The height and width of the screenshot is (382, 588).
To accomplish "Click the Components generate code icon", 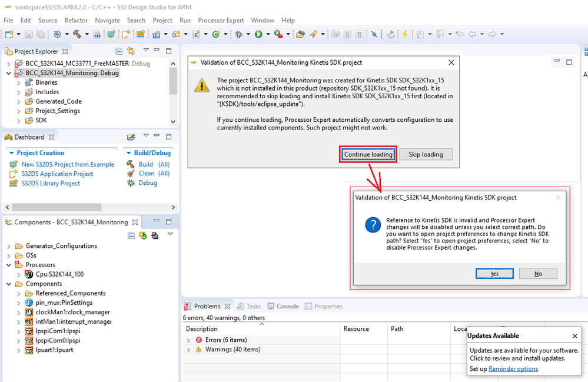I will (x=143, y=235).
